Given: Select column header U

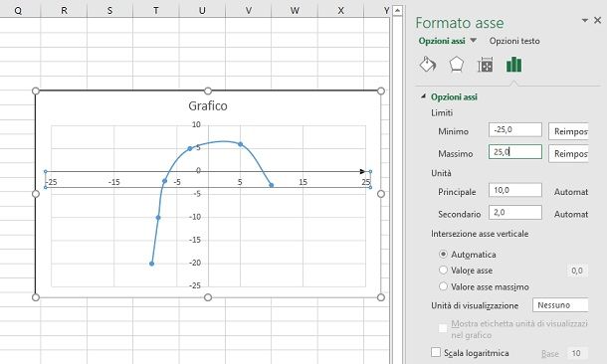Looking at the screenshot, I should [x=202, y=11].
